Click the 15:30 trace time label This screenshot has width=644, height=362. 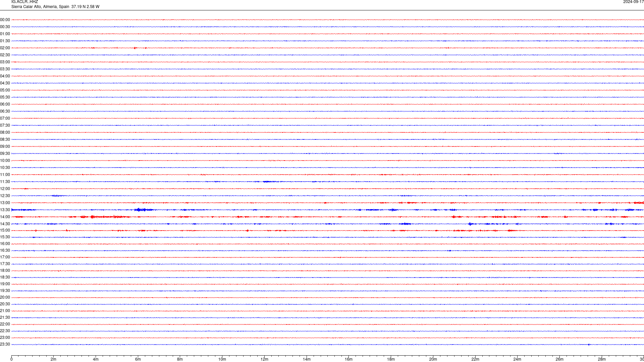tap(5, 237)
